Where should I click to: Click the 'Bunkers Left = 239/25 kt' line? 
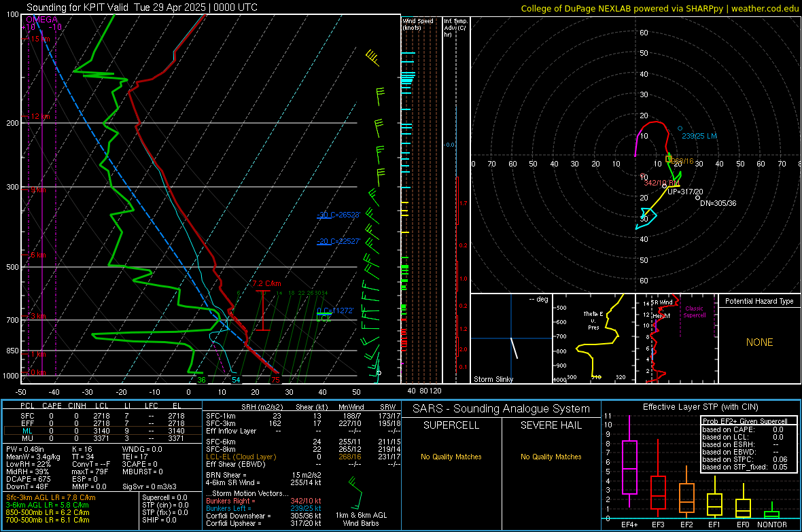pyautogui.click(x=264, y=508)
